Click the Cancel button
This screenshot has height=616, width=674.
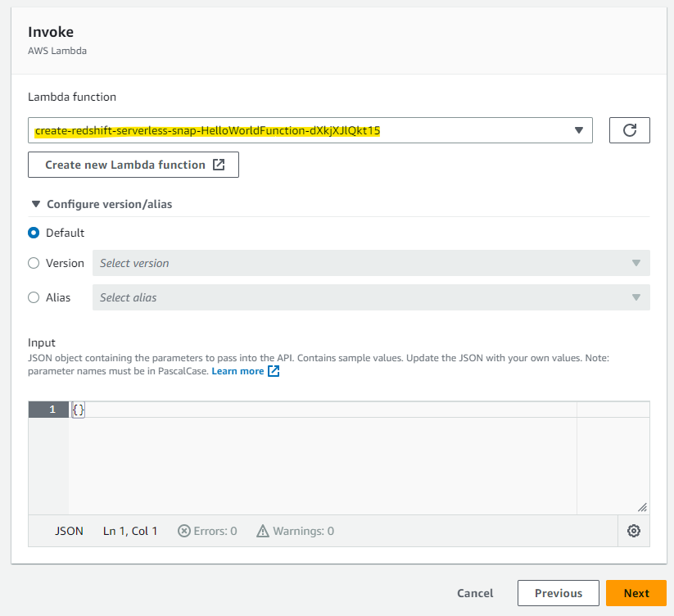[475, 593]
